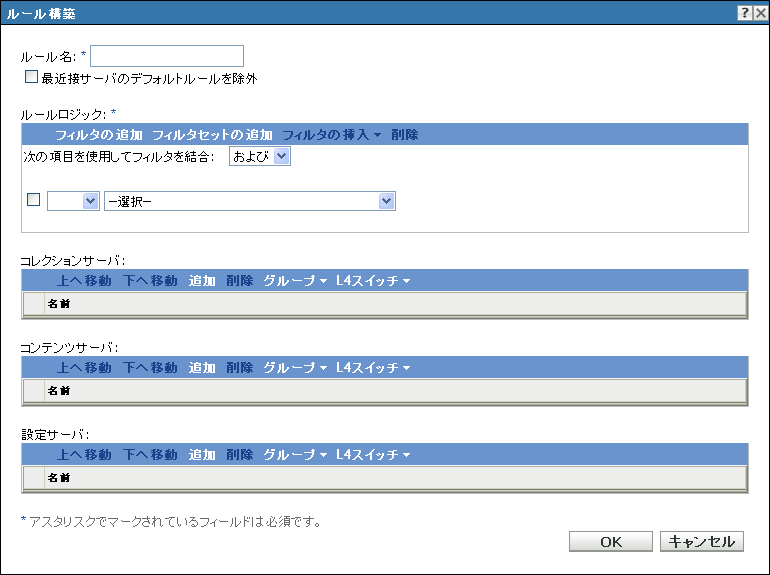Click 下へ移動 for コンテンツサーバ

coord(150,367)
